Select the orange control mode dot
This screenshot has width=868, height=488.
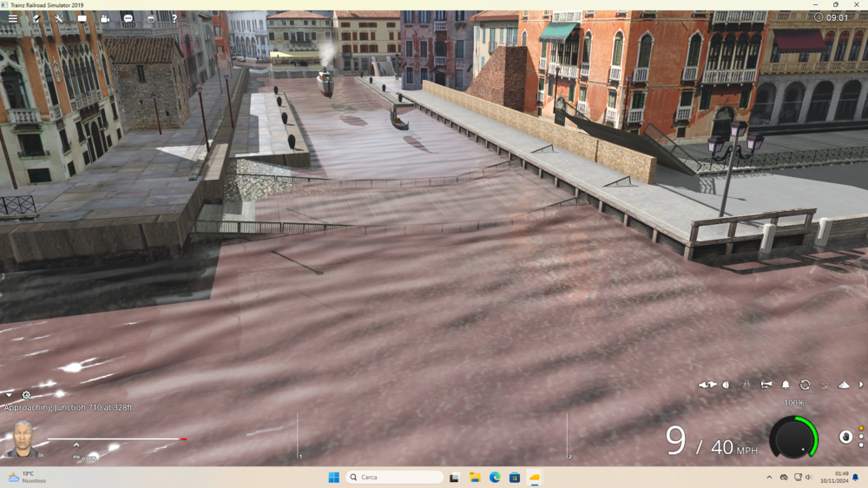861,428
